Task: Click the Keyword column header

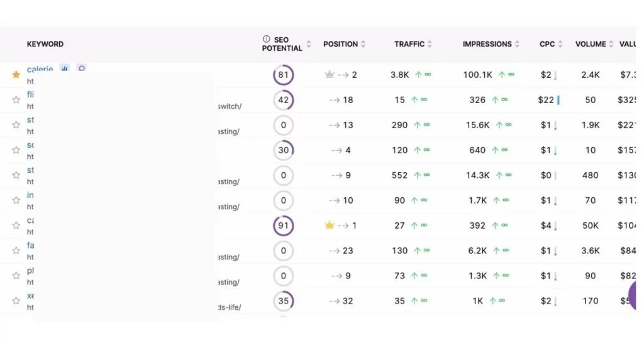Action: point(45,45)
